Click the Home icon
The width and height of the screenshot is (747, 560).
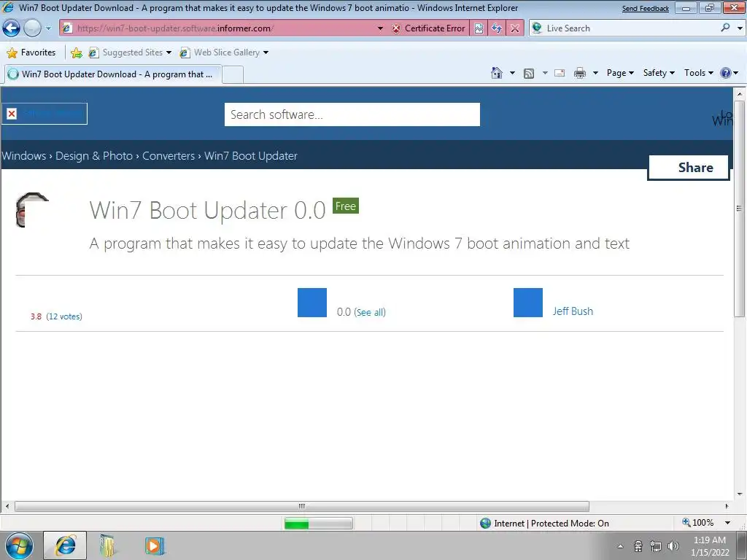(496, 73)
